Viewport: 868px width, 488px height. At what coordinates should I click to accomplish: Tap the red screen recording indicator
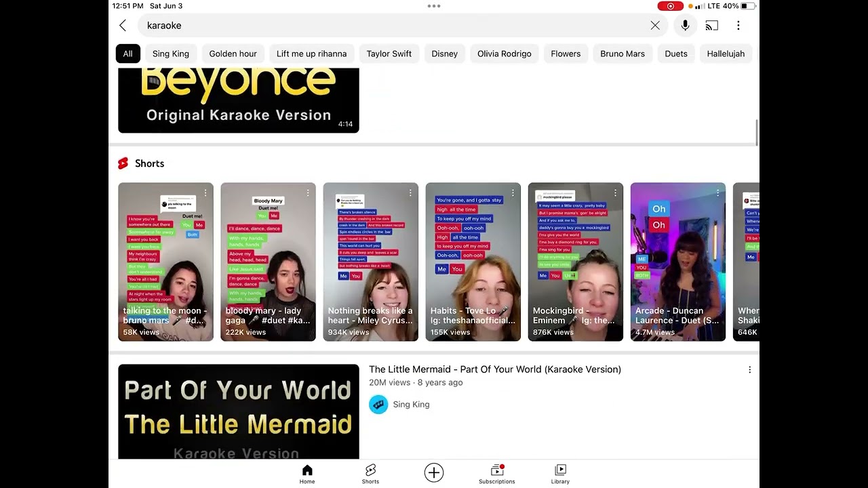tap(671, 6)
